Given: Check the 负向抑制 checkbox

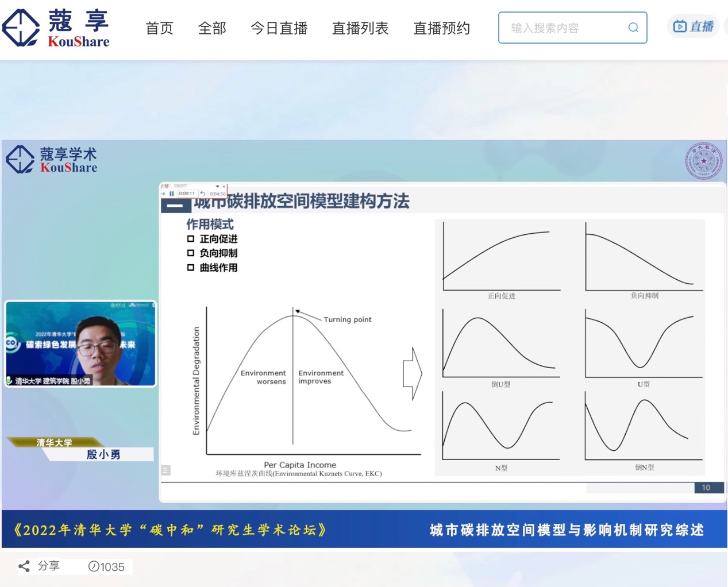Looking at the screenshot, I should coord(191,253).
